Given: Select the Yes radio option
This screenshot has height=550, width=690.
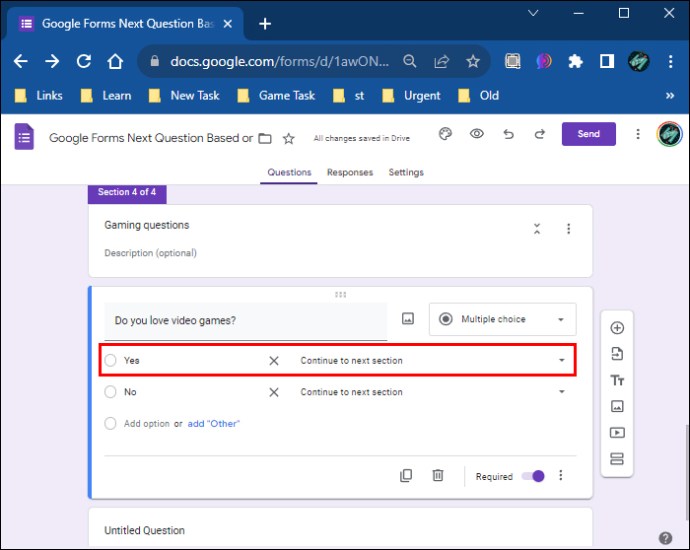Looking at the screenshot, I should (110, 360).
